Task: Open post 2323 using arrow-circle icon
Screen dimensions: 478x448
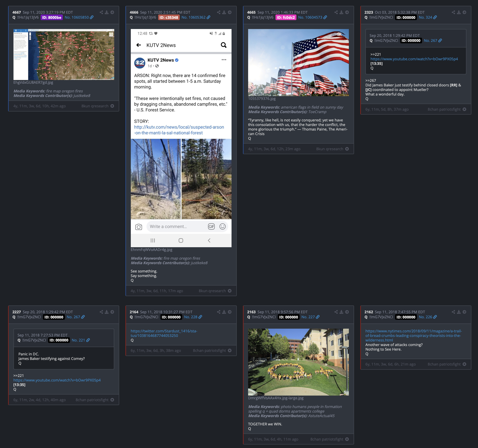Action: point(464,12)
